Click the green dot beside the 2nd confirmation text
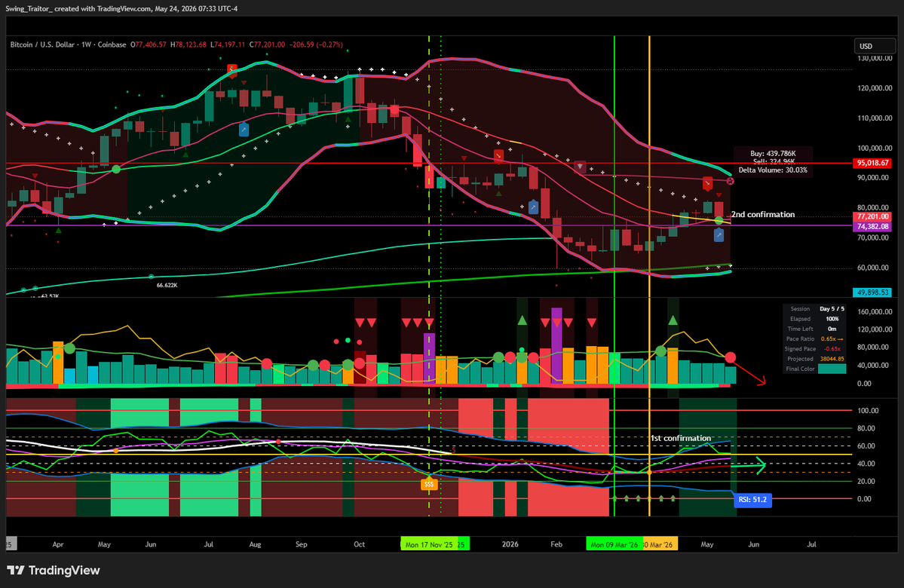 coord(719,220)
